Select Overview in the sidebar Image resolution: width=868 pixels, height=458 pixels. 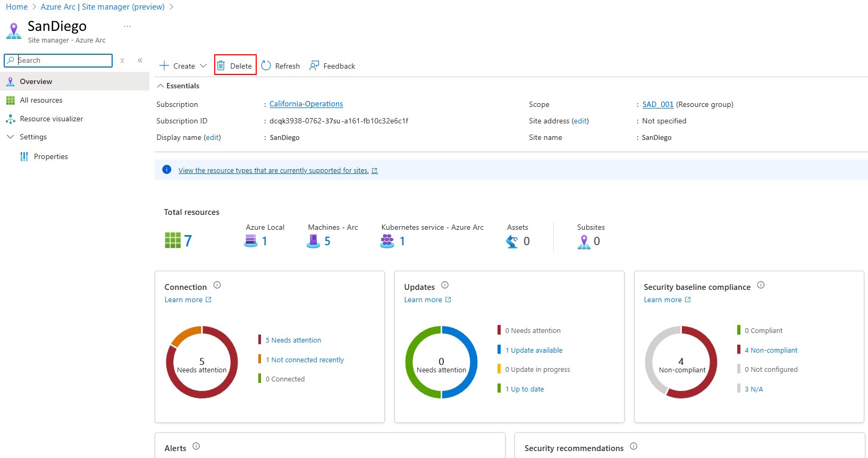point(74,81)
